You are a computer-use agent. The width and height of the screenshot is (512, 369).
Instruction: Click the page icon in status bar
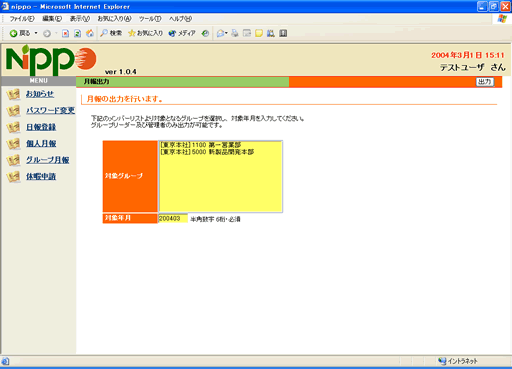[x=6, y=361]
